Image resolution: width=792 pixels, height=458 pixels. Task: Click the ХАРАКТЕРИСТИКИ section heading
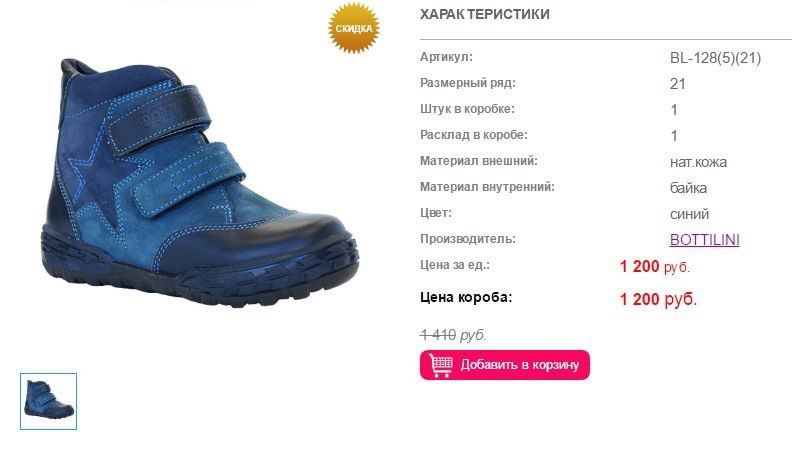click(x=484, y=14)
